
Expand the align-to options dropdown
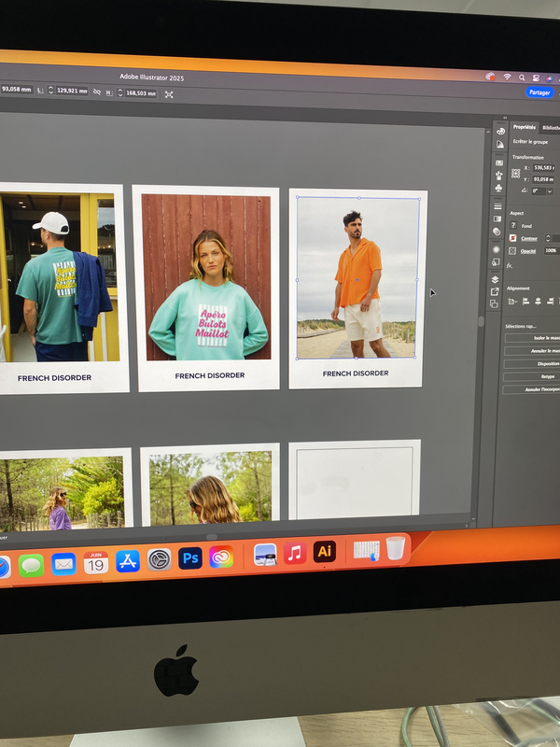click(513, 301)
